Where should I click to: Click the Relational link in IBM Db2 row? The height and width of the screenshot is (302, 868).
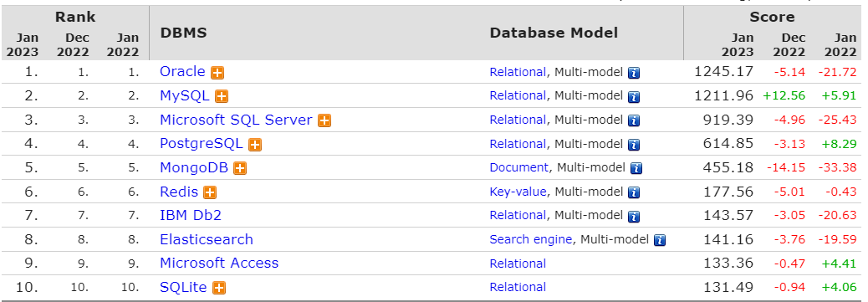pyautogui.click(x=518, y=216)
